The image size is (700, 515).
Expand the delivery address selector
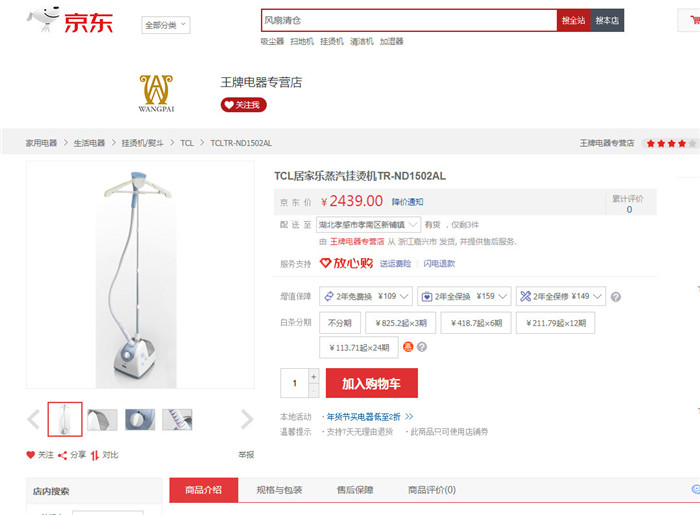[x=368, y=224]
